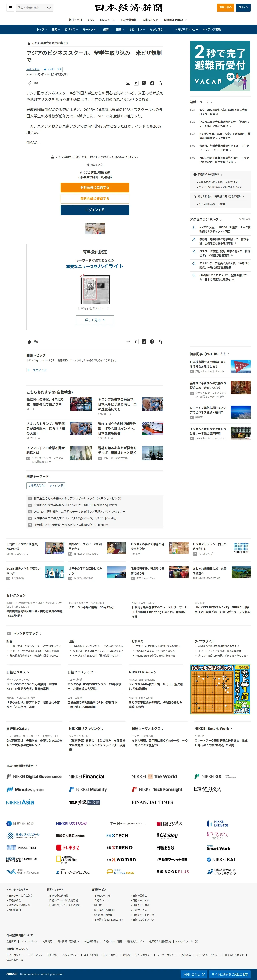Viewport: 257px width, 980px height.
Task: Open the マーケット navigation dropdown
Action: click(90, 30)
